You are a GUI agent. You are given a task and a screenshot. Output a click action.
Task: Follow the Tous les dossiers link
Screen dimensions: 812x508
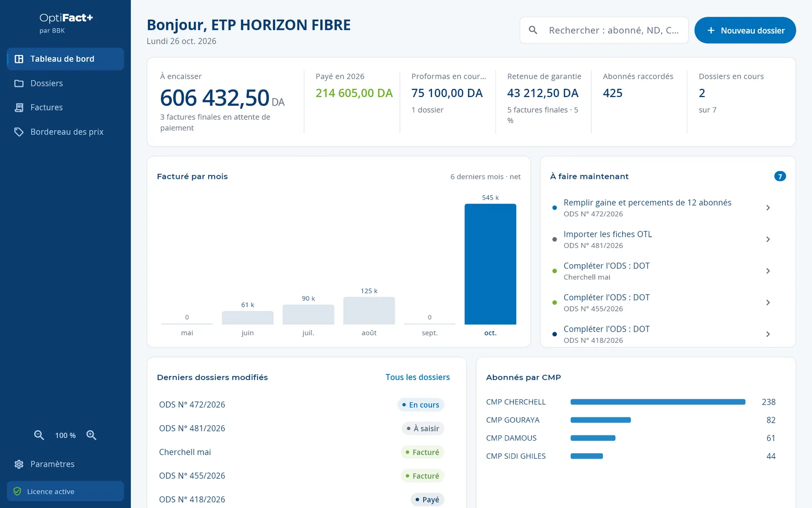point(418,377)
